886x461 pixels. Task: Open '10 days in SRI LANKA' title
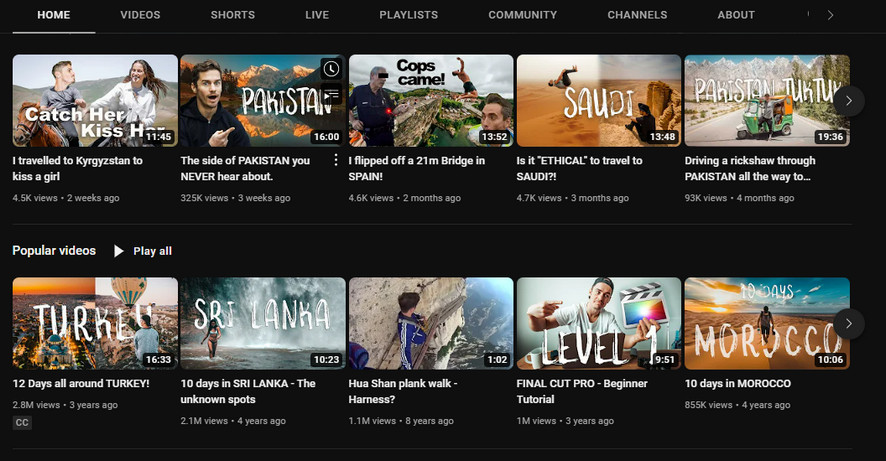pos(248,391)
